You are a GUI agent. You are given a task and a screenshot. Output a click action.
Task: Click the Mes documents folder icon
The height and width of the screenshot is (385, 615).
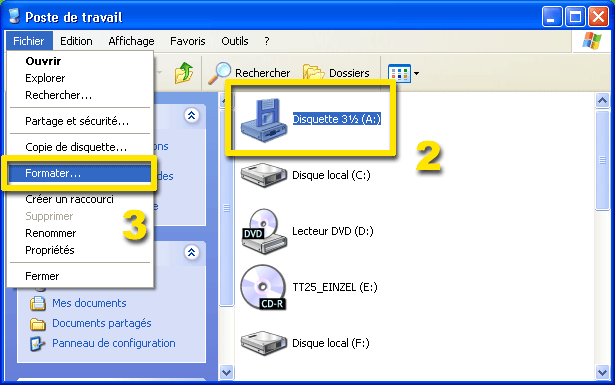tap(38, 303)
